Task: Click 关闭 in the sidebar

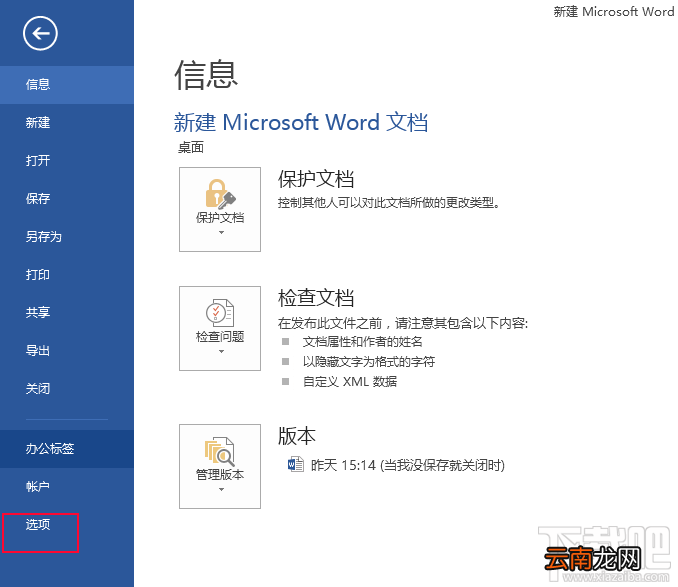Action: pos(67,389)
